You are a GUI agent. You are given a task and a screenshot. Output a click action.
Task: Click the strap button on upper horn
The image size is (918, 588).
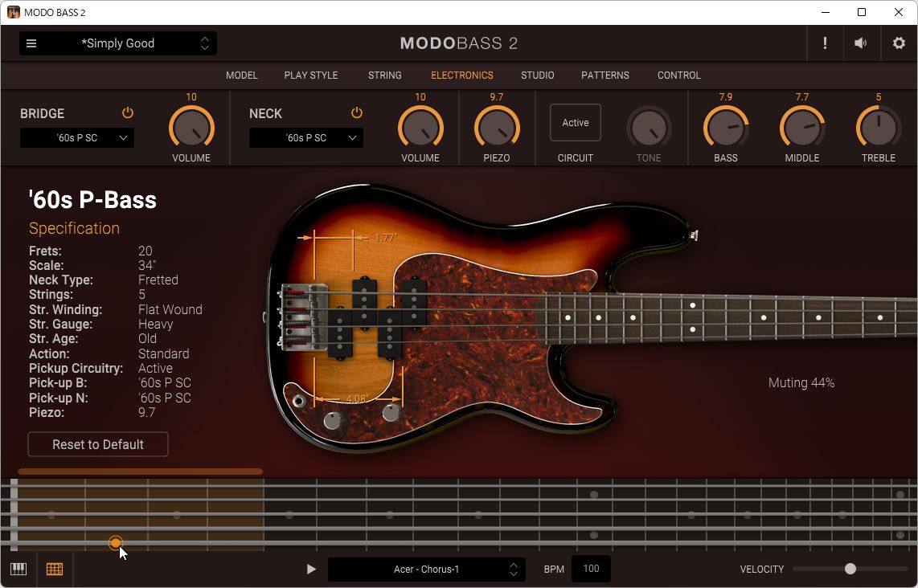coord(694,235)
